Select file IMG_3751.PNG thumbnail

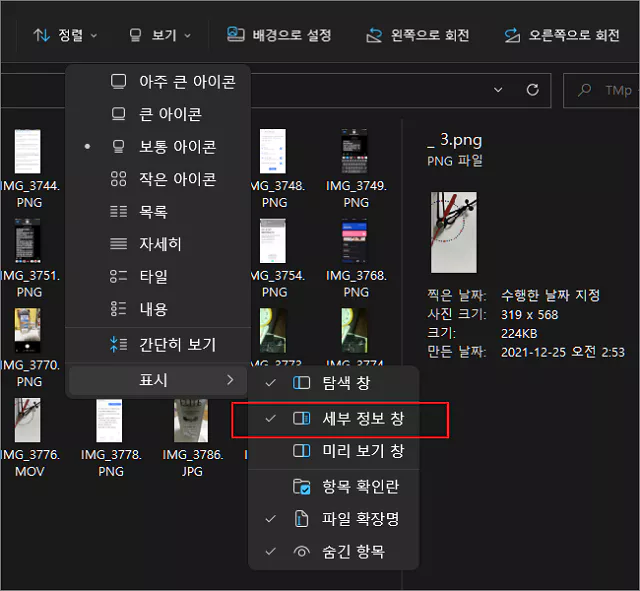coord(28,241)
